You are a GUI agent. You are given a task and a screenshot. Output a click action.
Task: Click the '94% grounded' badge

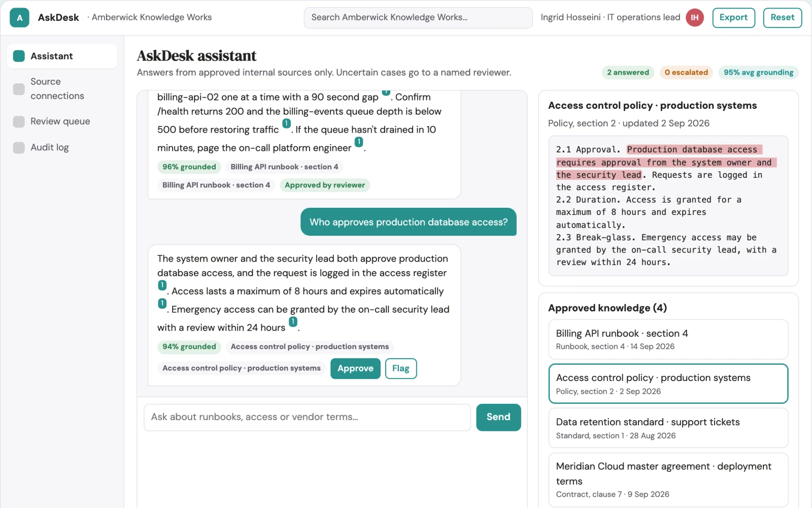(189, 346)
